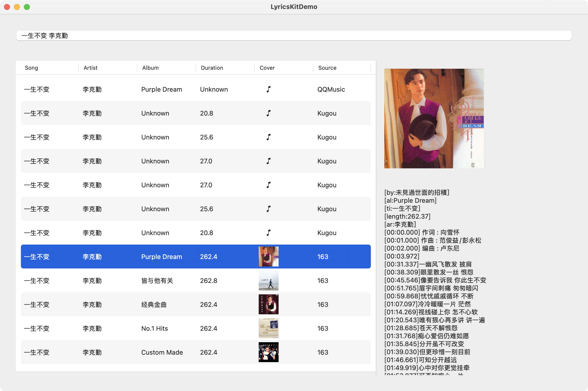The image size is (588, 391).
Task: Select the 皆与他有关 result with duration 262.8
Action: (x=157, y=280)
